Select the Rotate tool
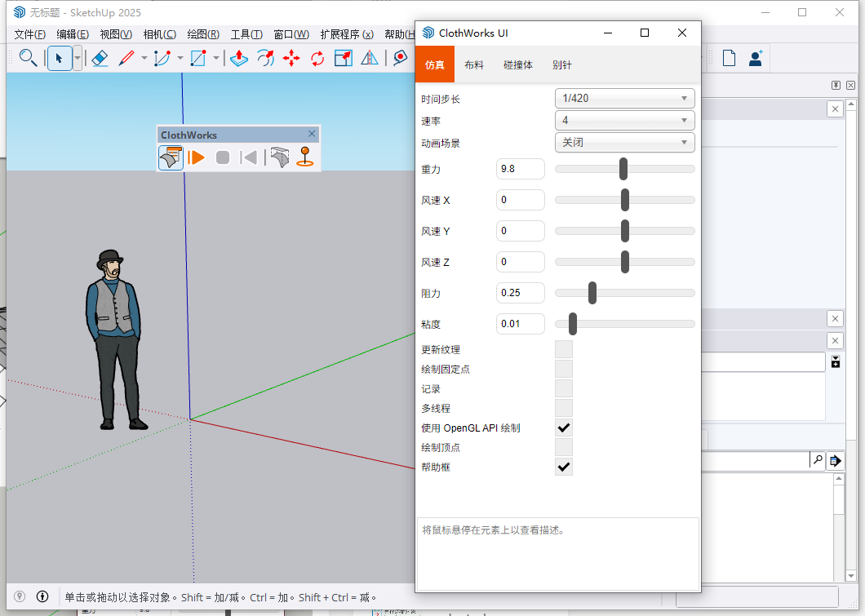Image resolution: width=865 pixels, height=616 pixels. (317, 58)
